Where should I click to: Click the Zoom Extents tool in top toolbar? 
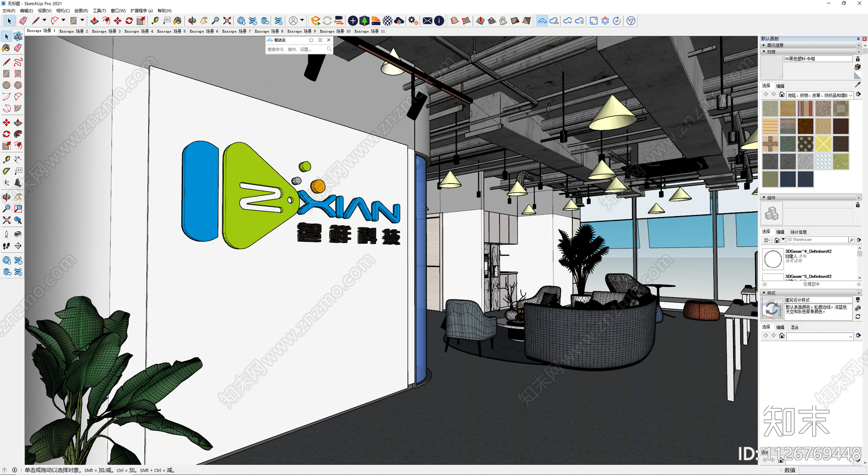click(227, 21)
